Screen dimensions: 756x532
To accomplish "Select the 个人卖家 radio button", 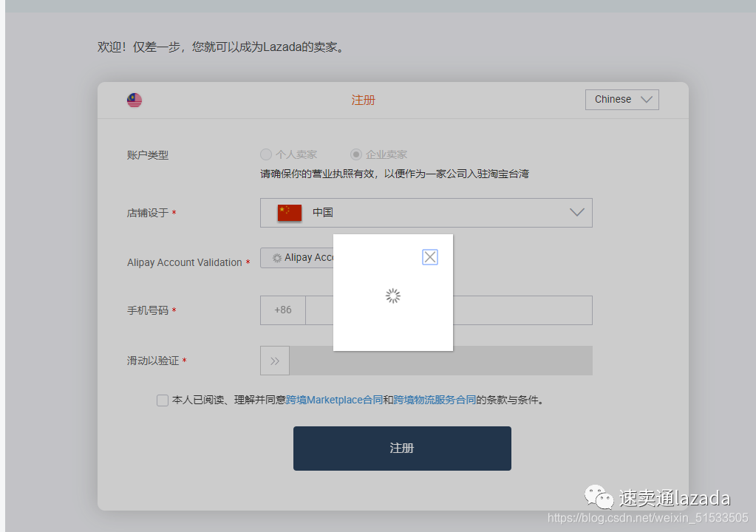I will click(265, 154).
